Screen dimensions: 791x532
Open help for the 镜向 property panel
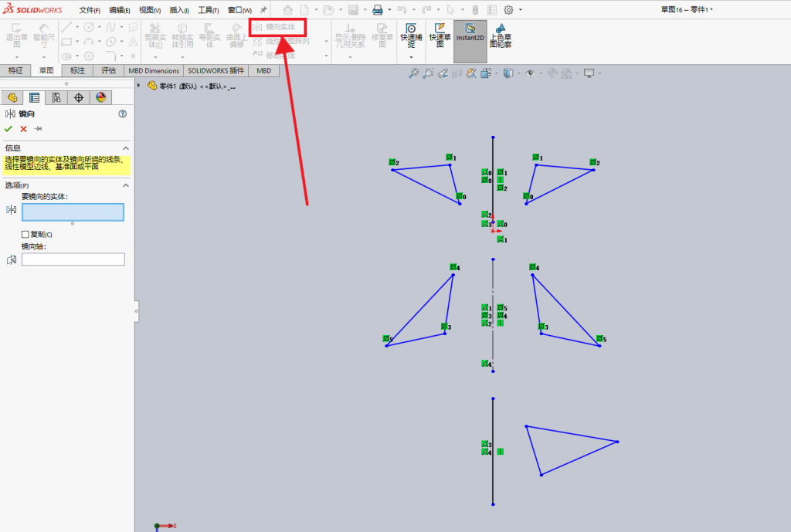coord(123,114)
